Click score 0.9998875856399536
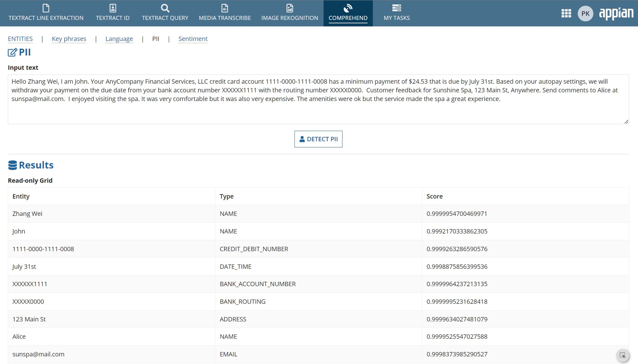The image size is (638, 364). coord(457,267)
